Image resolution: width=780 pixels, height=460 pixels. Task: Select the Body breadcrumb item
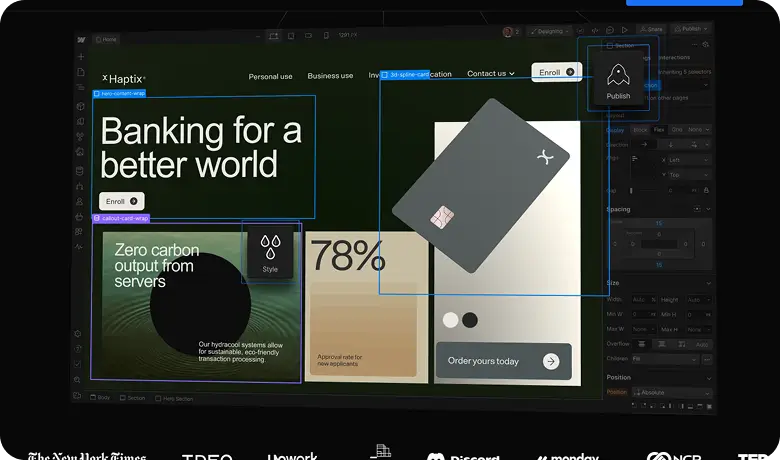[101, 397]
